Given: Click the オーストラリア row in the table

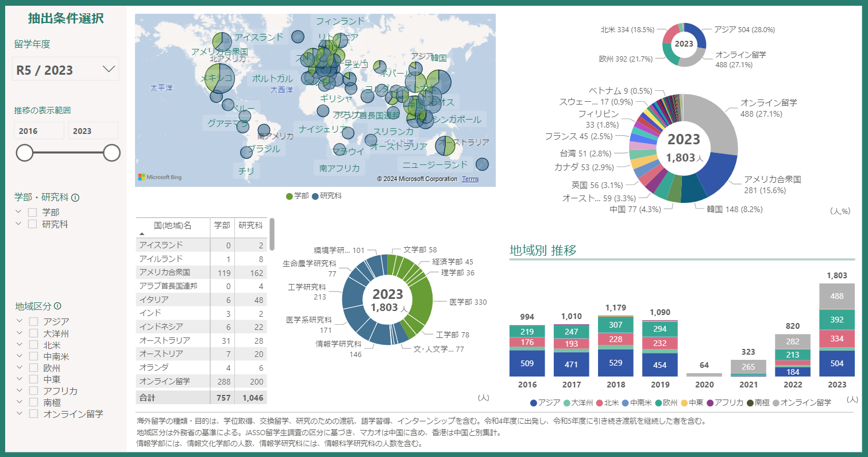Looking at the screenshot, I should click(202, 341).
